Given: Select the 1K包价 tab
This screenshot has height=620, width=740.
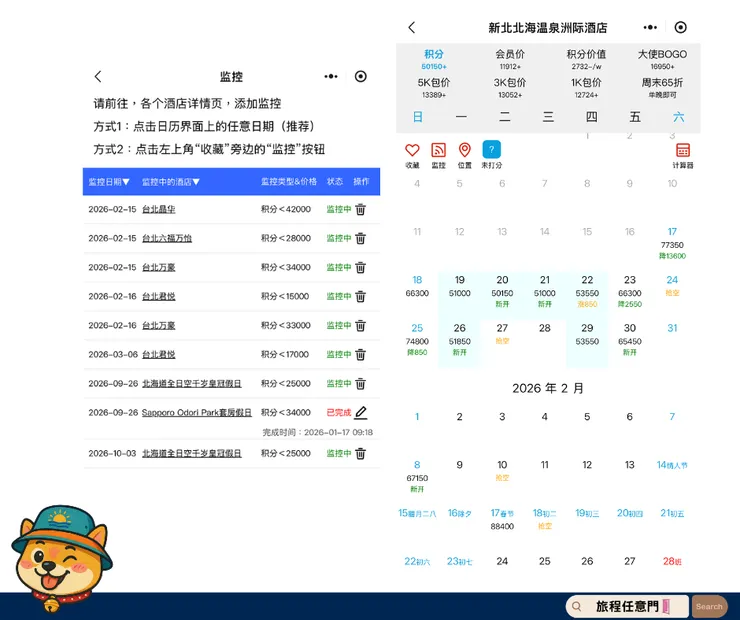Looking at the screenshot, I should click(x=586, y=88).
